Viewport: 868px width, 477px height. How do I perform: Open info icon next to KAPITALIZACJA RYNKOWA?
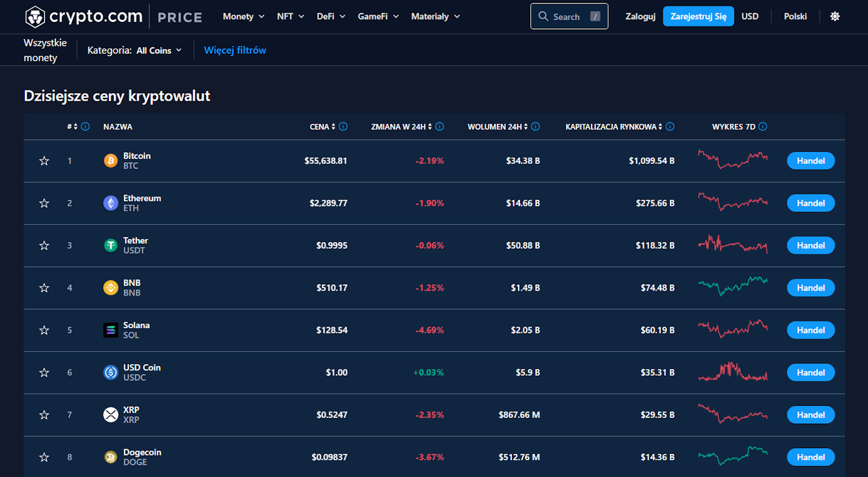coord(670,126)
